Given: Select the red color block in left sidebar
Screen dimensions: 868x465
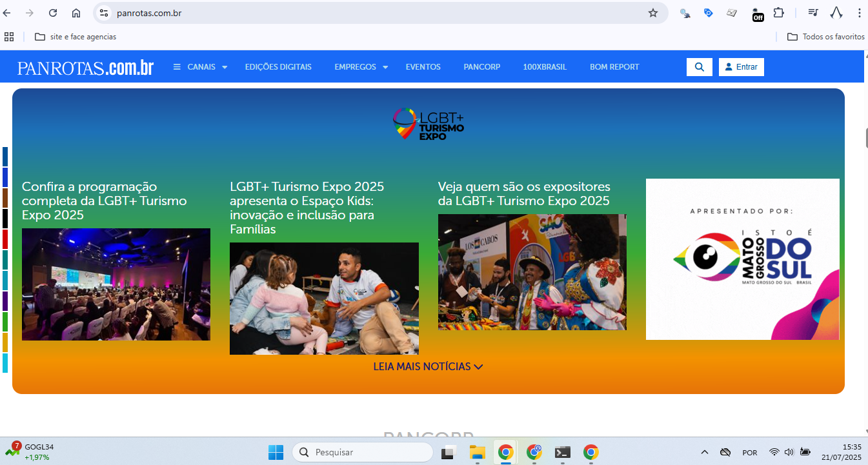Looking at the screenshot, I should coord(5,239).
